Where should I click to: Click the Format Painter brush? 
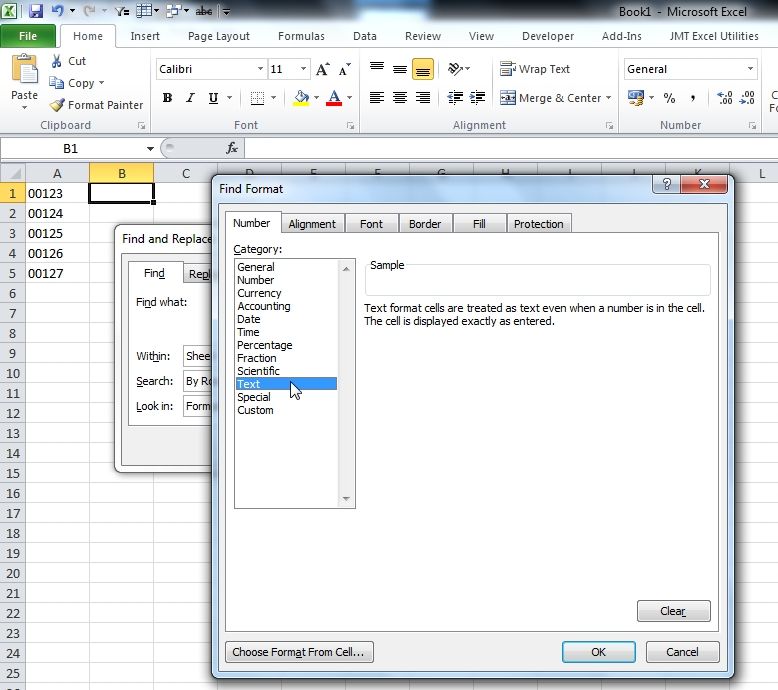58,105
